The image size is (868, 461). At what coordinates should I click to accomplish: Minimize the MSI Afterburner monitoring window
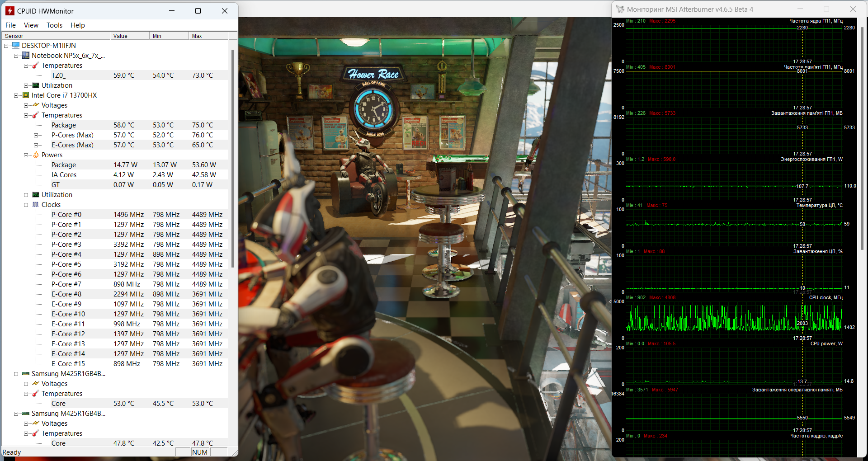click(x=800, y=9)
